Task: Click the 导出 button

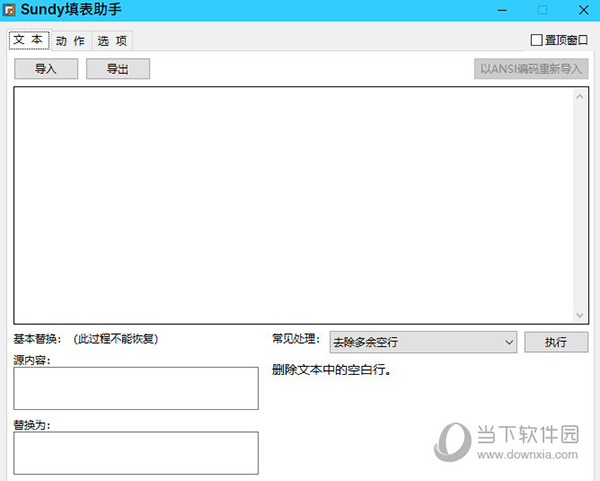Action: (118, 69)
